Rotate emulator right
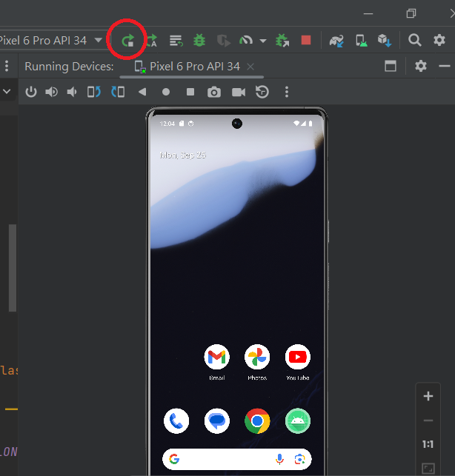The height and width of the screenshot is (476, 455). [118, 92]
